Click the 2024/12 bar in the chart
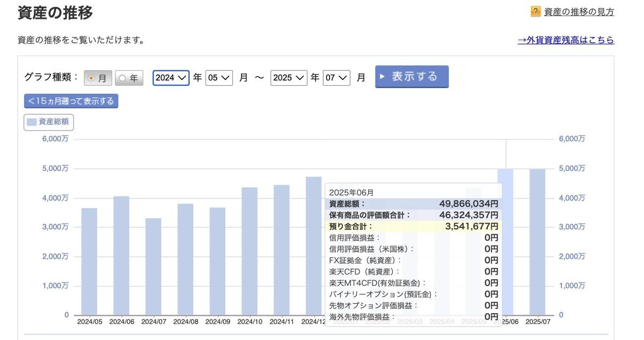Screen dimensions: 644x340 (313, 246)
